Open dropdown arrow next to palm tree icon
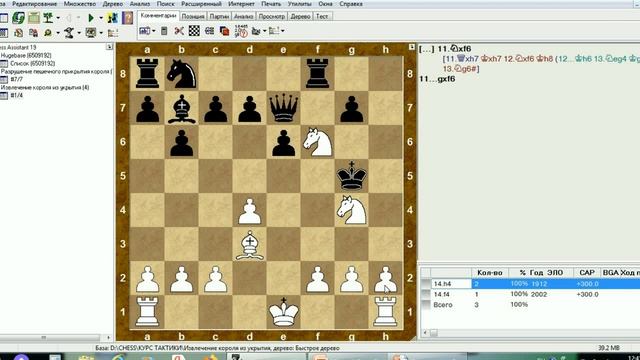 [58, 18]
